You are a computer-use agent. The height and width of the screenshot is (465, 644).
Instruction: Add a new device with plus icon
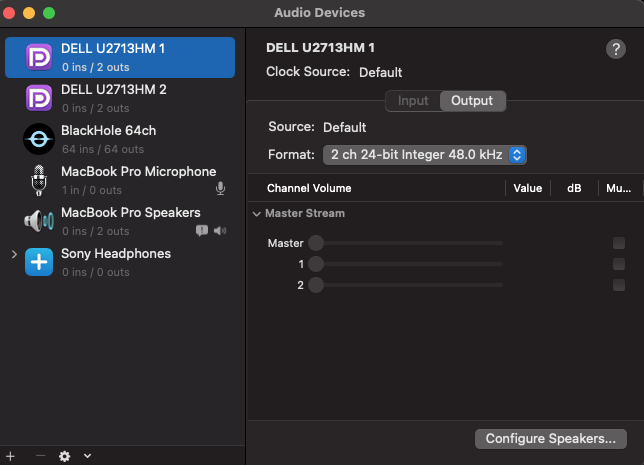pyautogui.click(x=10, y=456)
